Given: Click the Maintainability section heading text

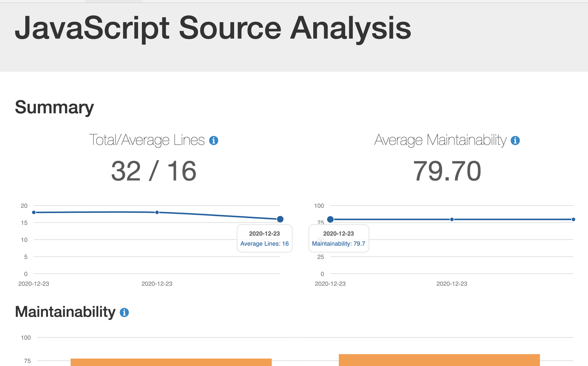Looking at the screenshot, I should pos(65,312).
